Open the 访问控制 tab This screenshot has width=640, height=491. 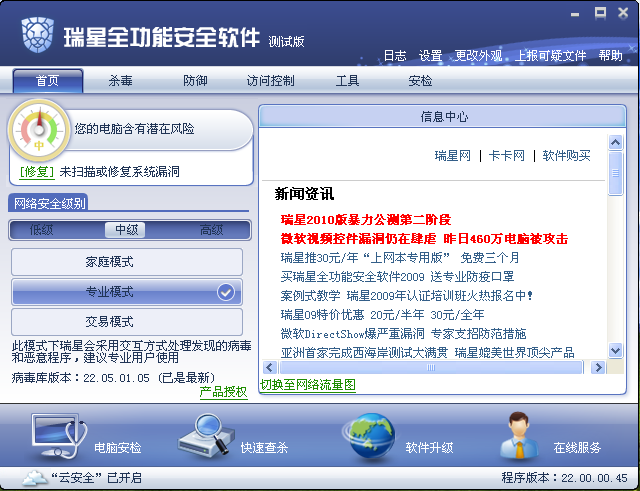[x=271, y=80]
